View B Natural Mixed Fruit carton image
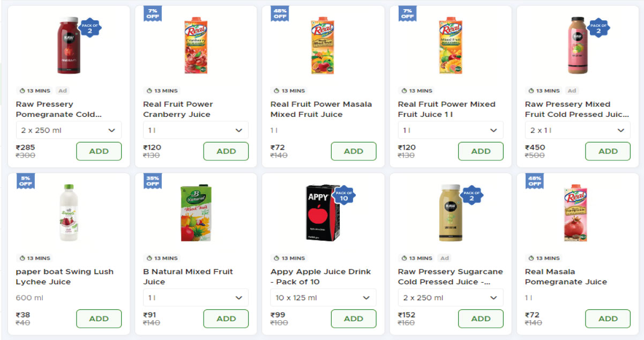Screen dimensions: 644x340 tap(196, 213)
